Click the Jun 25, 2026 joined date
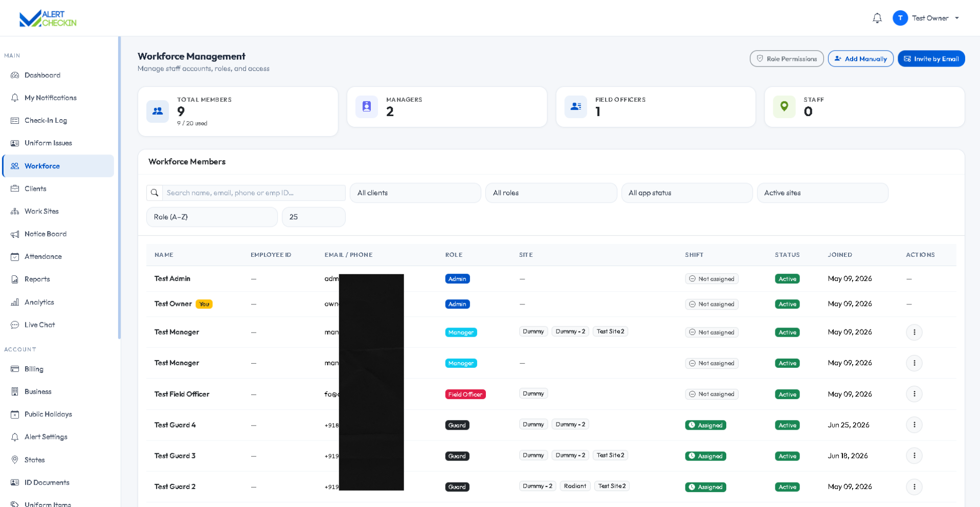Image resolution: width=980 pixels, height=507 pixels. [849, 425]
